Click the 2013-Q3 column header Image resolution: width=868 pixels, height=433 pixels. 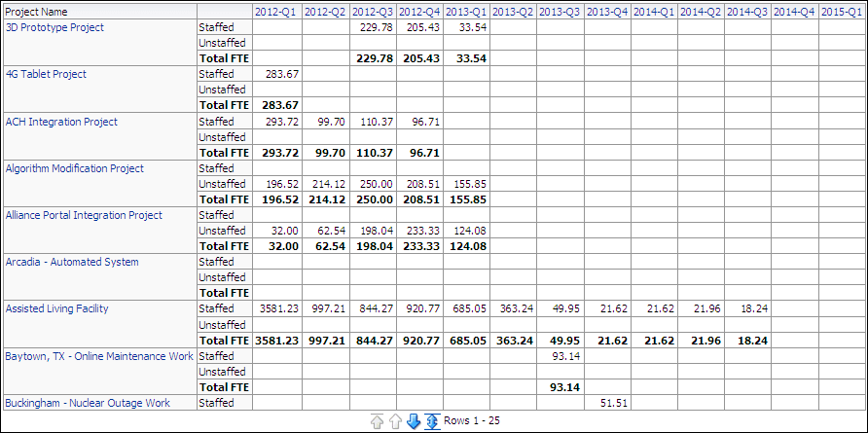(x=560, y=11)
